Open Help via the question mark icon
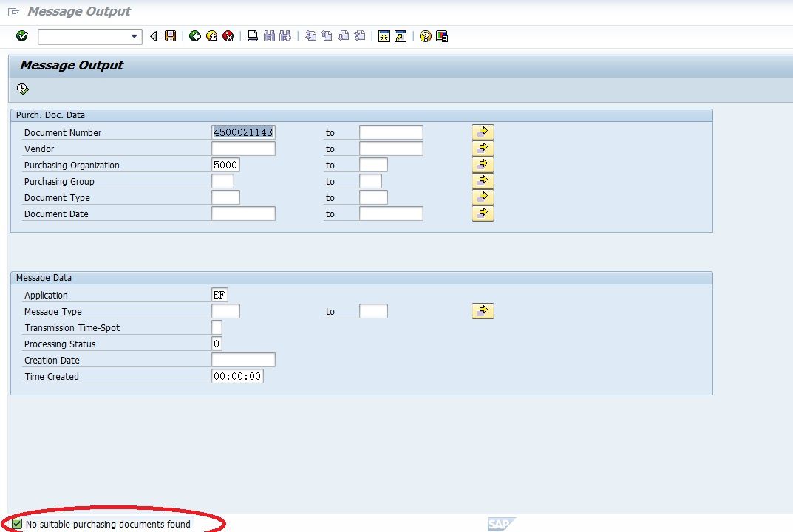 click(x=425, y=36)
